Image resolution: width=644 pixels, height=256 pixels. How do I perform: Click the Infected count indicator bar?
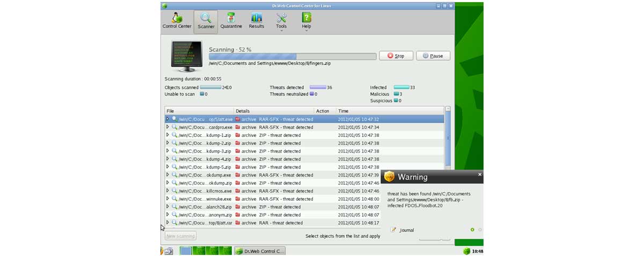pyautogui.click(x=401, y=87)
